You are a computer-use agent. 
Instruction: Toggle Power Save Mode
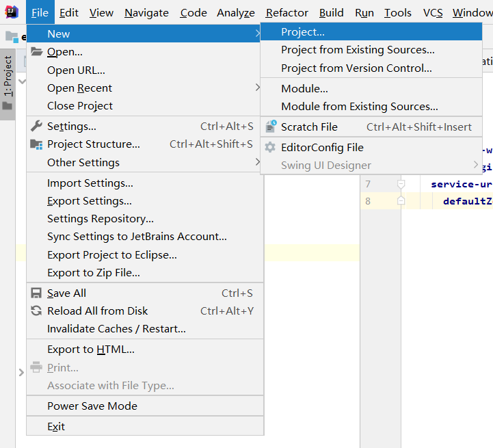[145, 406]
